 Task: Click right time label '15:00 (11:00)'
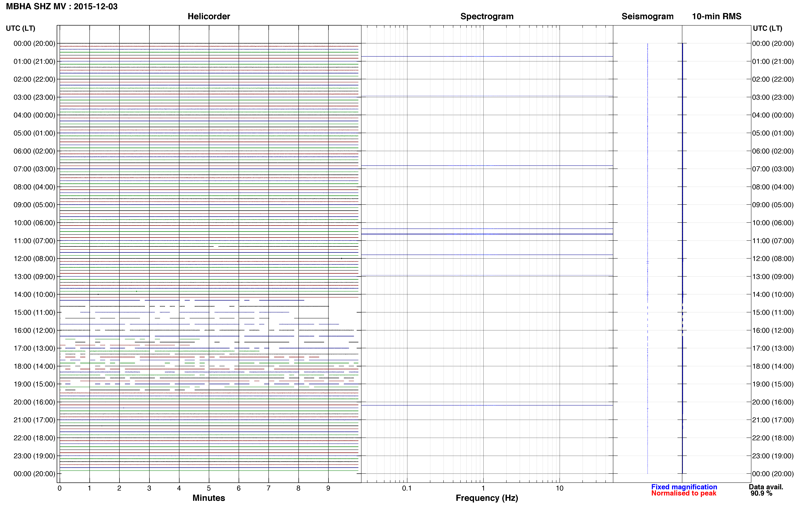click(x=773, y=312)
